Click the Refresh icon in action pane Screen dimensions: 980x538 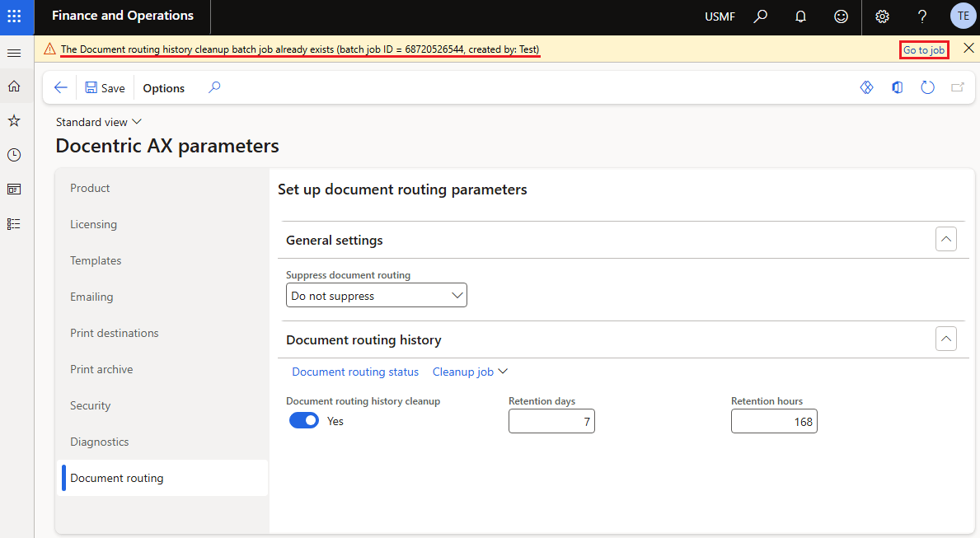point(927,87)
